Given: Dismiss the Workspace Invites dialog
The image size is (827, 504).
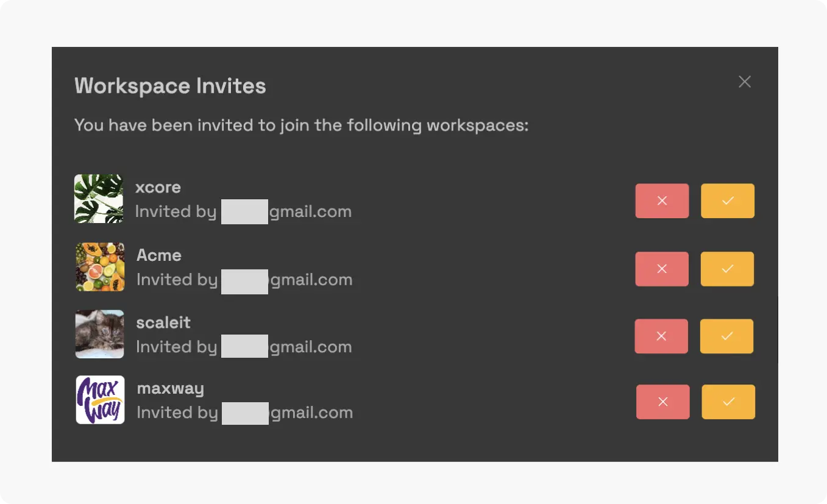Looking at the screenshot, I should 744,81.
